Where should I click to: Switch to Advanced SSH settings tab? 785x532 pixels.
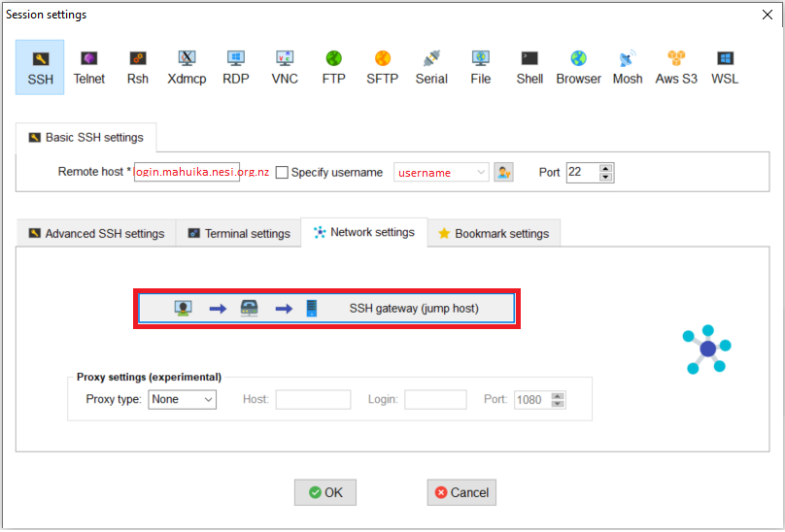point(96,233)
